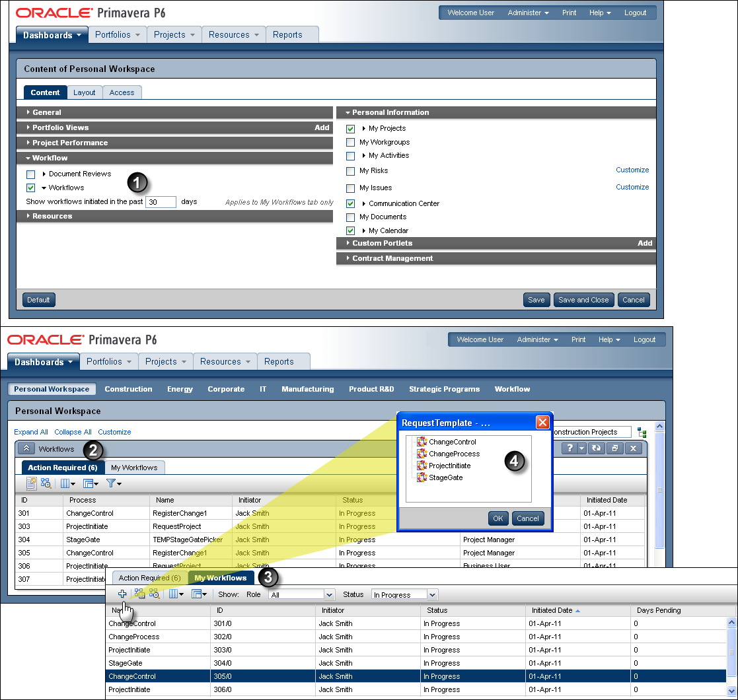Click Customize link for My Risks

pos(632,170)
